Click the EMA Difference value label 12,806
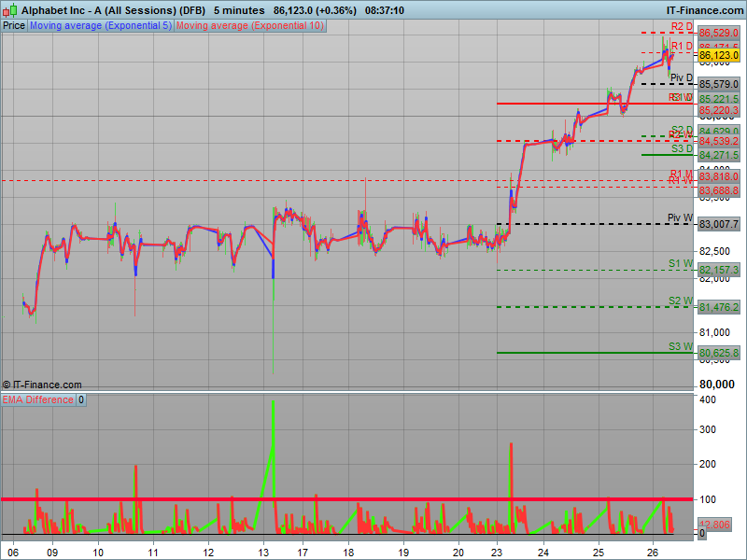Image resolution: width=747 pixels, height=560 pixels. point(715,525)
